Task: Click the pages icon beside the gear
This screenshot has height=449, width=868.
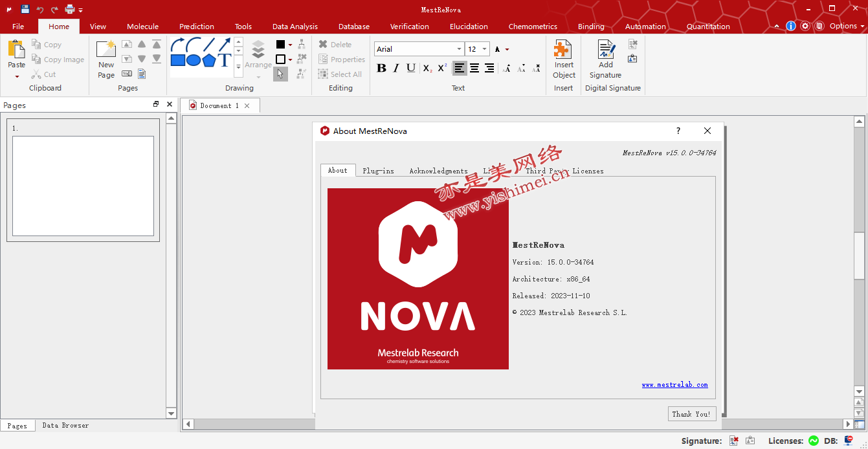Action: (x=819, y=26)
